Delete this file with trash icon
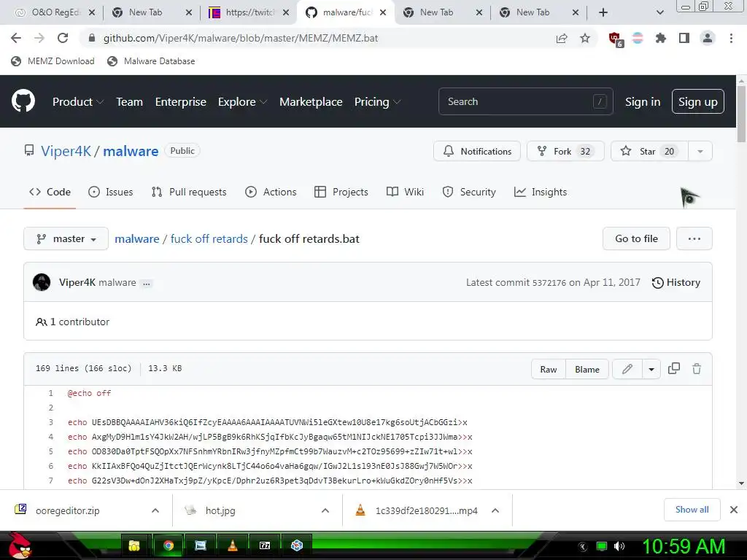Viewport: 747px width, 560px height. [697, 368]
